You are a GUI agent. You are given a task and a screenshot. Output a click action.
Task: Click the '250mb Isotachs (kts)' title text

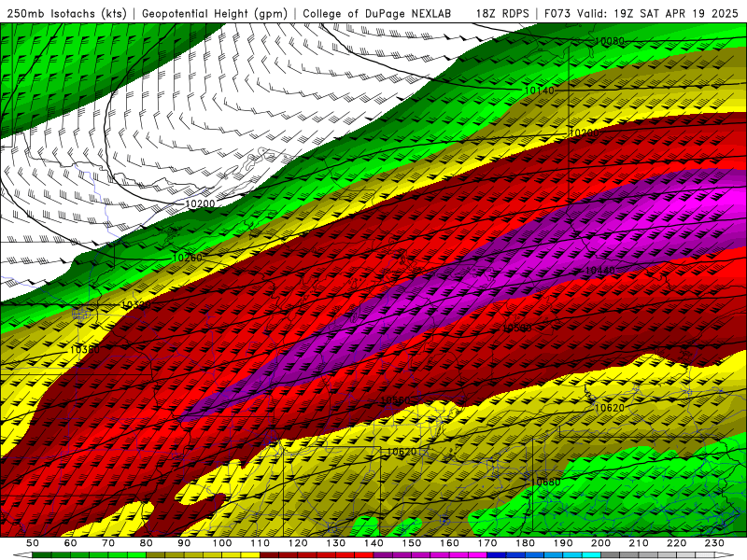pyautogui.click(x=66, y=13)
